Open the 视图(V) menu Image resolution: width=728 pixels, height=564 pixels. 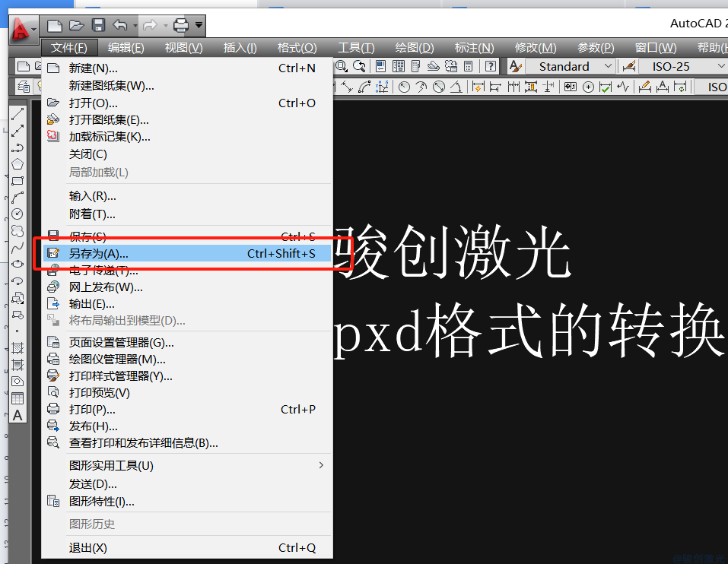[x=184, y=48]
